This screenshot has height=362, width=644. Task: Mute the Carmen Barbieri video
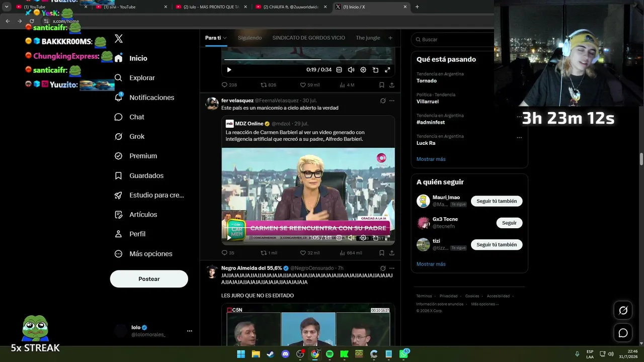pyautogui.click(x=351, y=238)
